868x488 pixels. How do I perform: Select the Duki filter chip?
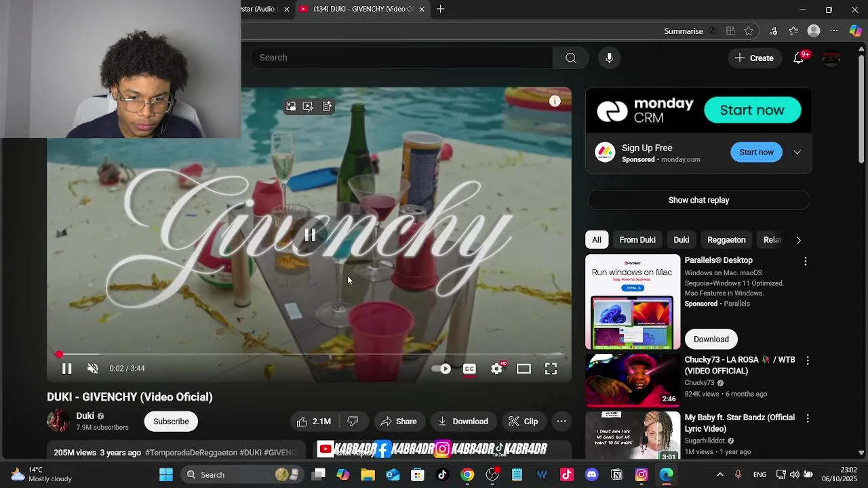click(682, 240)
